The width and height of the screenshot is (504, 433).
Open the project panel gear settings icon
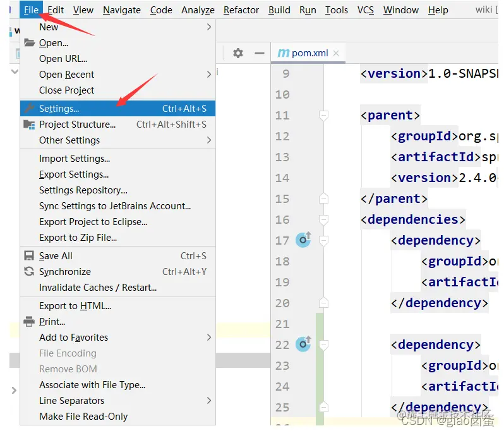click(x=238, y=53)
